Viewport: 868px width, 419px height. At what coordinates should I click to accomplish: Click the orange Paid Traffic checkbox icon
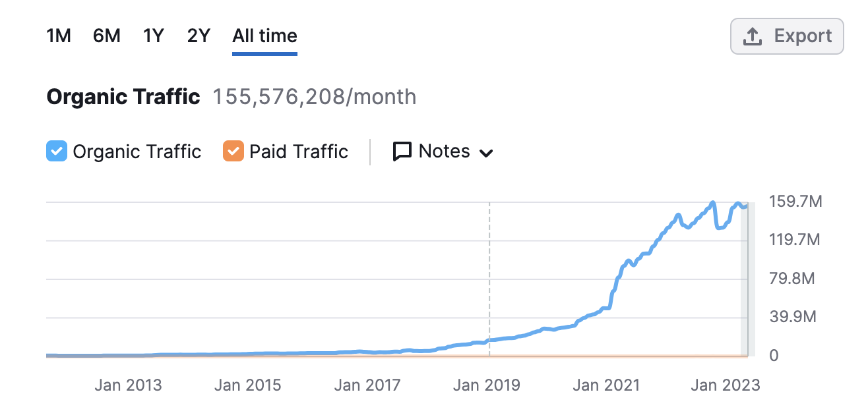[x=232, y=151]
